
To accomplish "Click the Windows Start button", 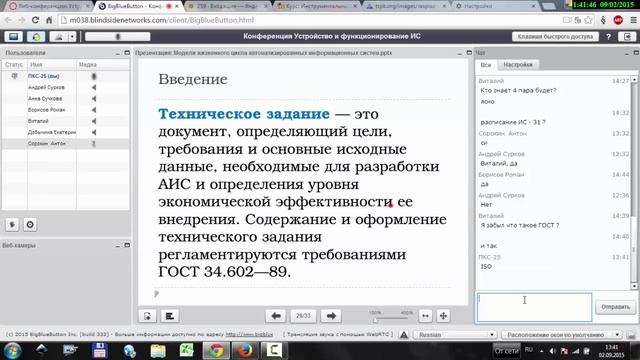I will (12, 351).
